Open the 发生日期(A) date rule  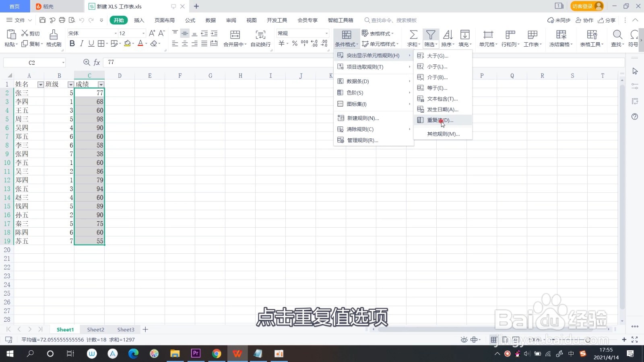443,109
